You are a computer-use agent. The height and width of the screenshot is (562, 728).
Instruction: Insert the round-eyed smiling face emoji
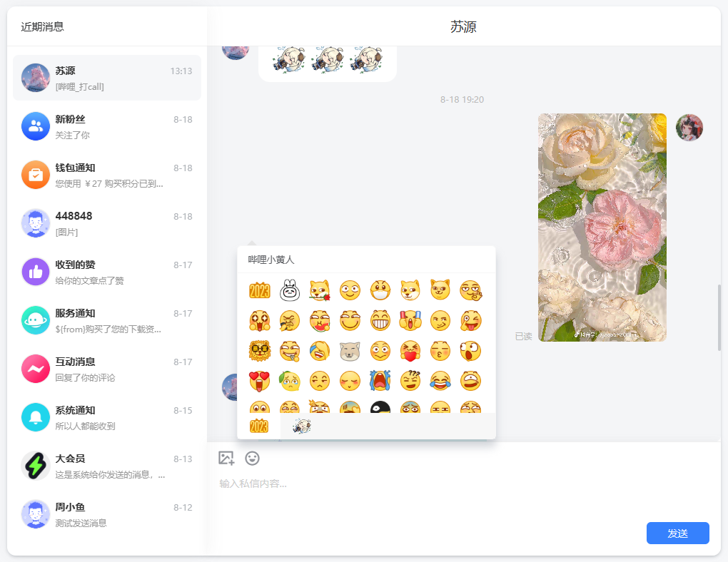[350, 290]
